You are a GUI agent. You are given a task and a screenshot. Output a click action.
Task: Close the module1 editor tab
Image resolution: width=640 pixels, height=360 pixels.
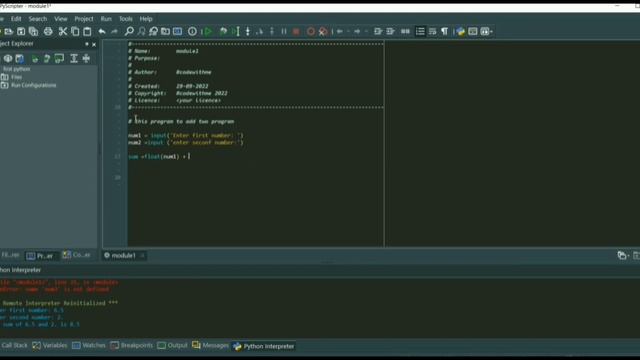click(142, 256)
